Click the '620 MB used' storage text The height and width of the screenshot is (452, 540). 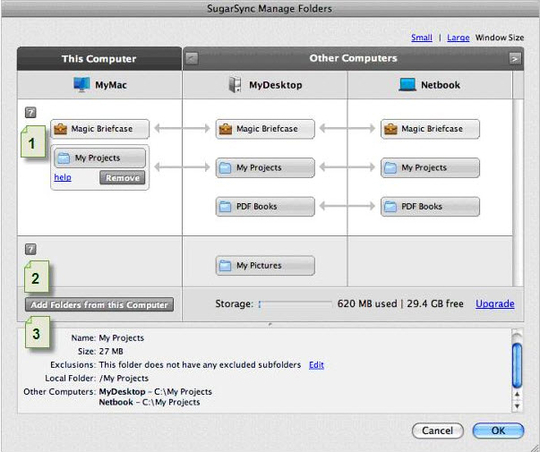367,304
